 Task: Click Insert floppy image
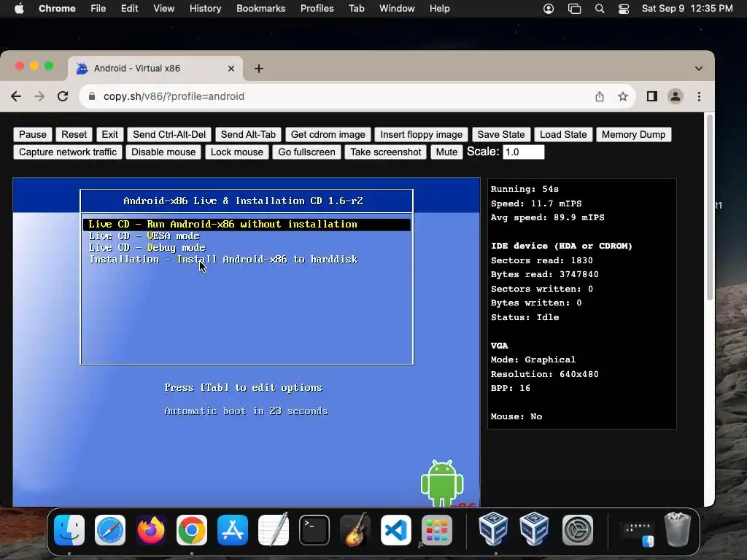pos(421,135)
